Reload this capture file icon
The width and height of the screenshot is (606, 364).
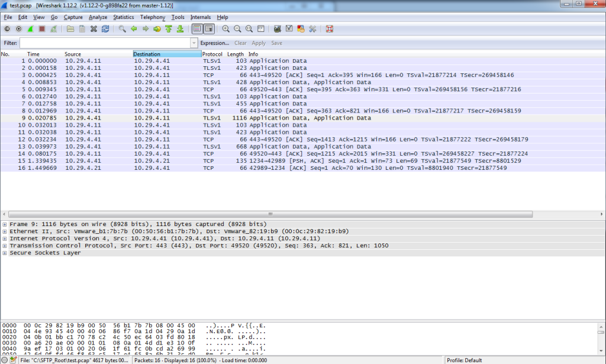(x=105, y=29)
